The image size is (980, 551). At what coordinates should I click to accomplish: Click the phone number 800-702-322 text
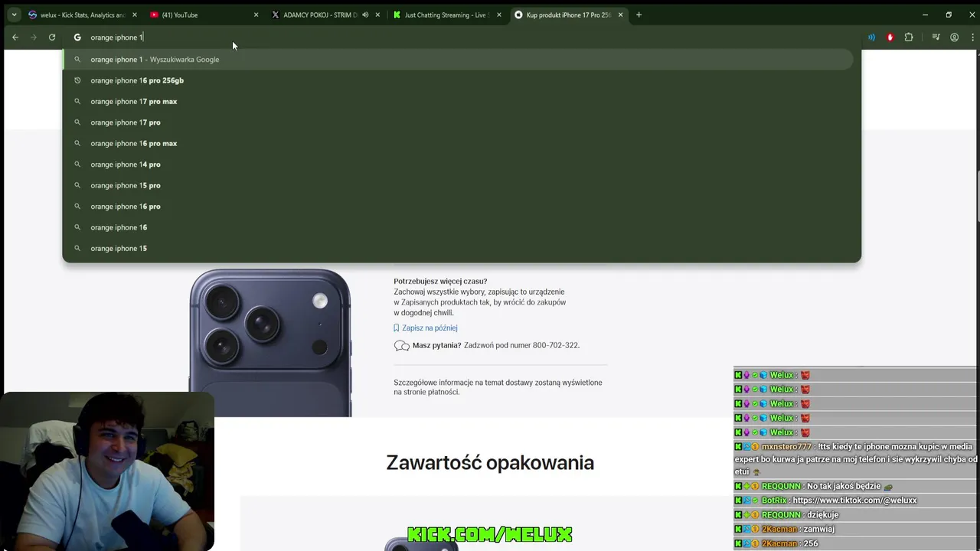pyautogui.click(x=556, y=345)
